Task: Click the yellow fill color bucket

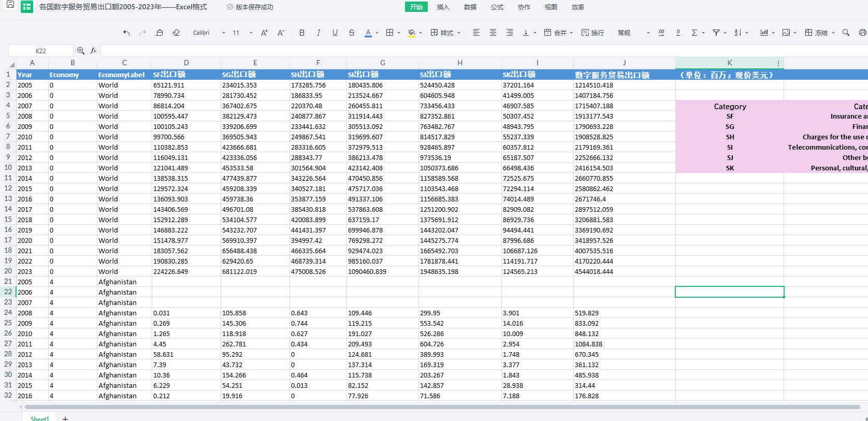Action: pos(412,33)
